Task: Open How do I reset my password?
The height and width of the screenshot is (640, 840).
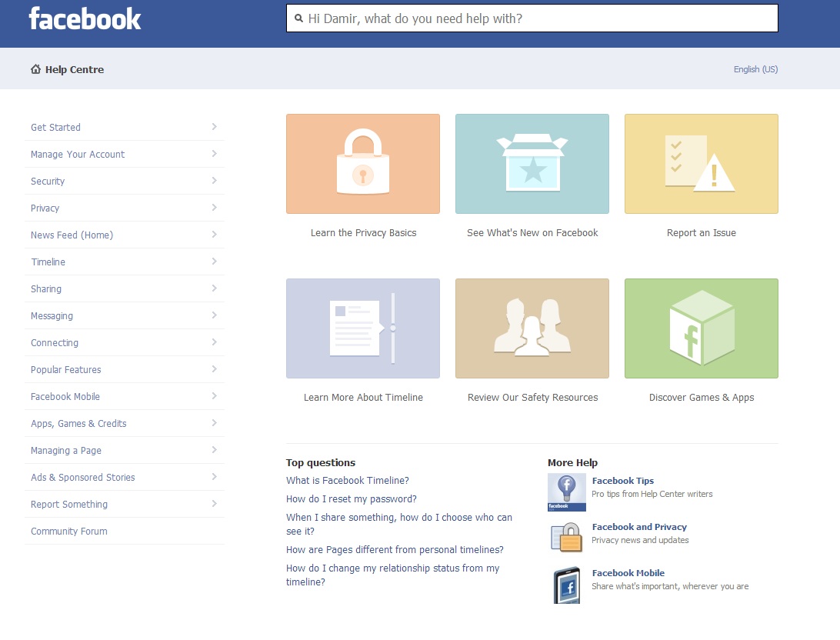Action: (352, 499)
